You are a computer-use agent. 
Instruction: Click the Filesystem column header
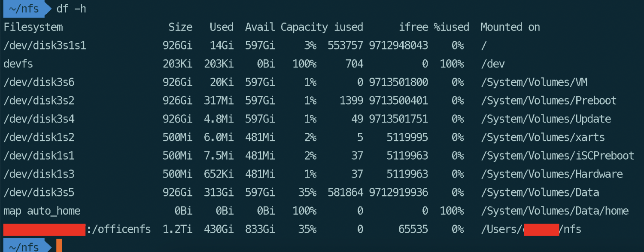[33, 27]
